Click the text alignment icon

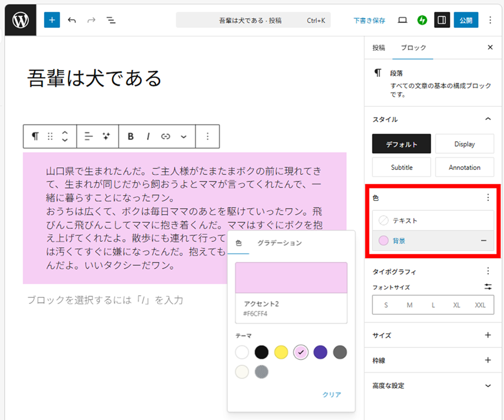coord(89,137)
